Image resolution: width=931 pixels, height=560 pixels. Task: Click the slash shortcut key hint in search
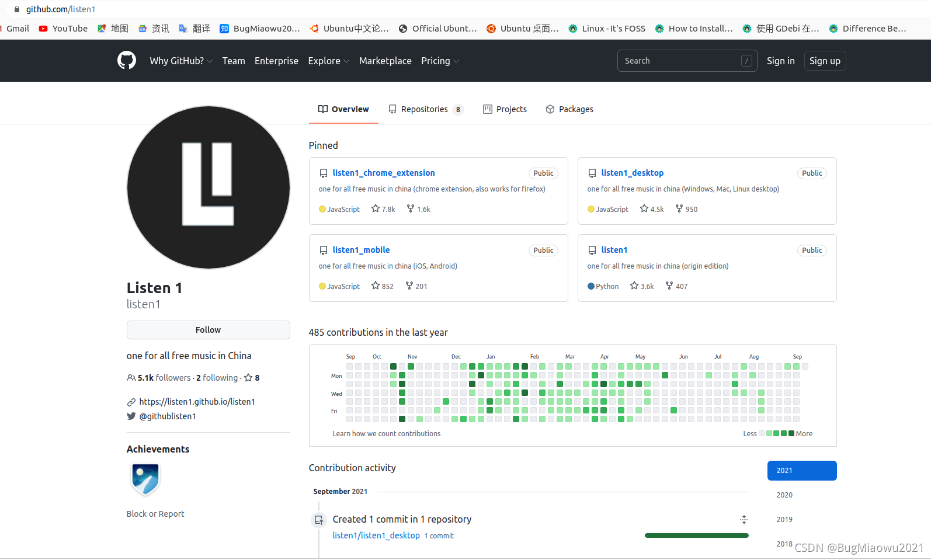click(746, 61)
